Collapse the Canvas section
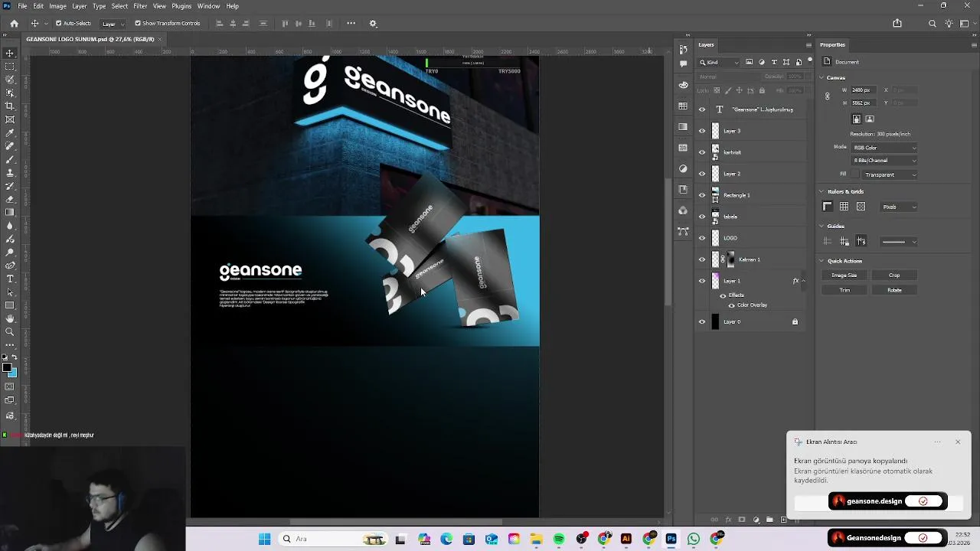The width and height of the screenshot is (980, 551). (x=822, y=77)
